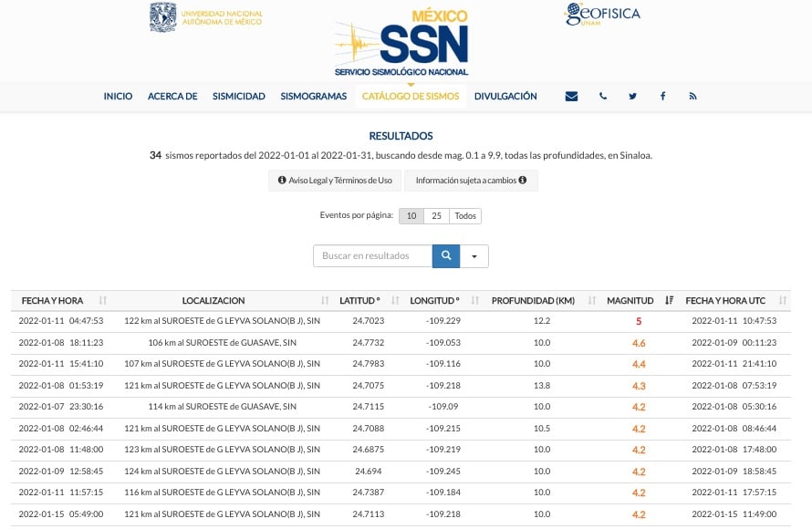Click the magnitude 5 value

639,321
